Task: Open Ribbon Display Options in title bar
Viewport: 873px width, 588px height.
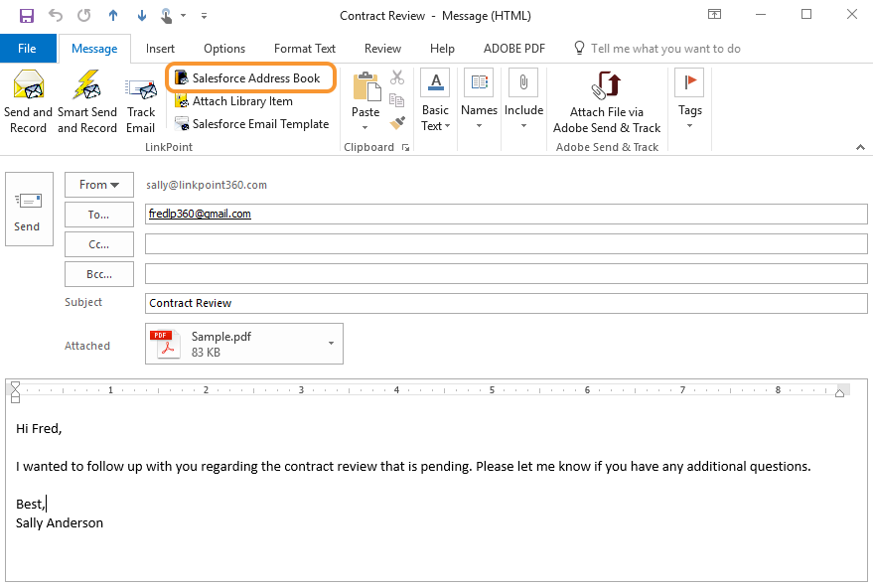Action: 714,15
